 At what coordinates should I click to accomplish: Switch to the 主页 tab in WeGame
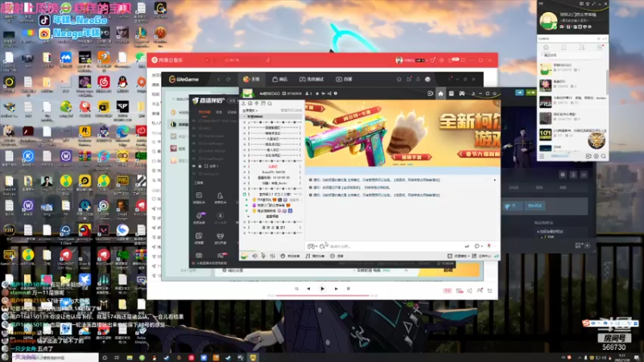pyautogui.click(x=251, y=79)
